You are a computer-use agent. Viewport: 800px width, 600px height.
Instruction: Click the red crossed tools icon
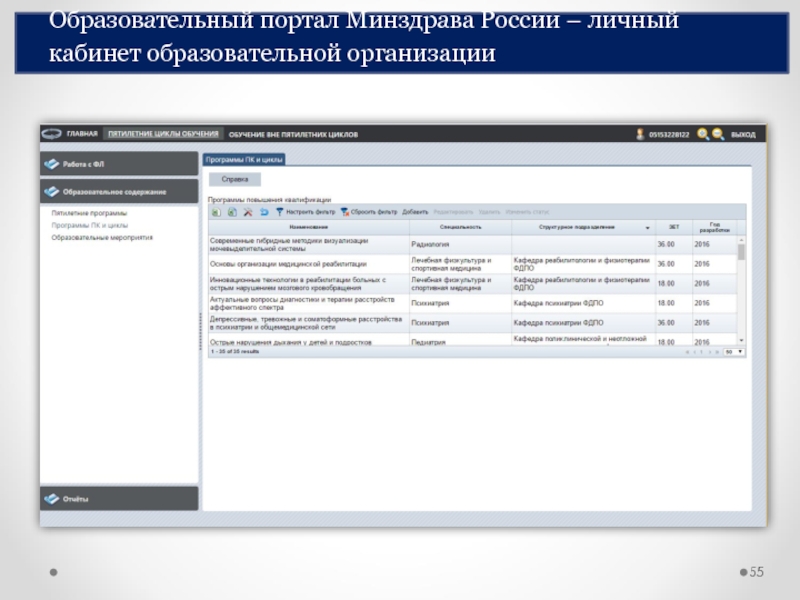248,212
